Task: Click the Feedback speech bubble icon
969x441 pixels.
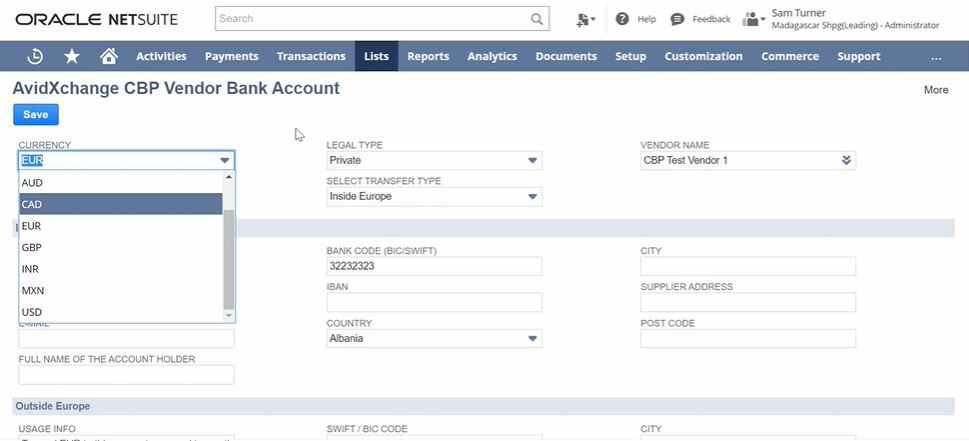Action: click(677, 19)
